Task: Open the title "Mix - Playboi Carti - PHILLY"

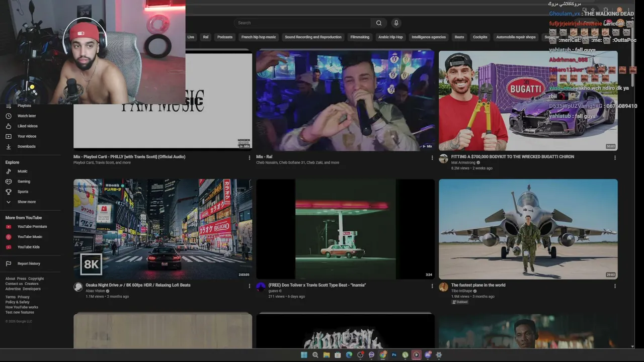Action: [x=129, y=157]
